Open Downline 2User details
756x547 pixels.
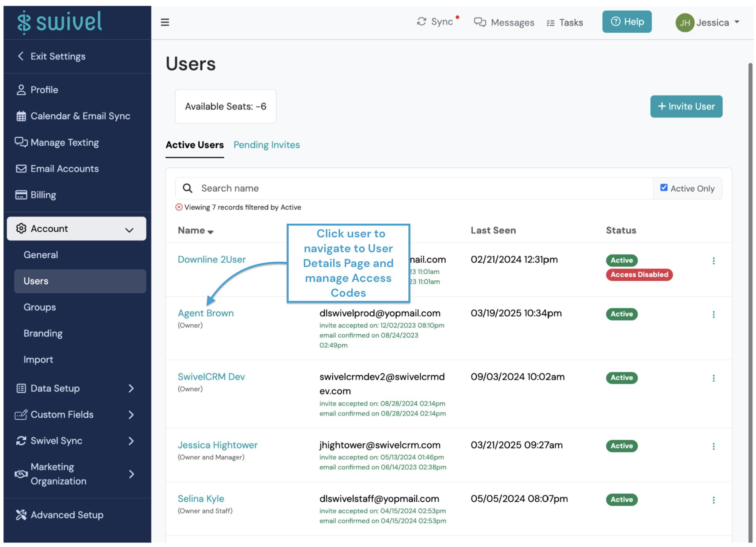[x=212, y=259]
